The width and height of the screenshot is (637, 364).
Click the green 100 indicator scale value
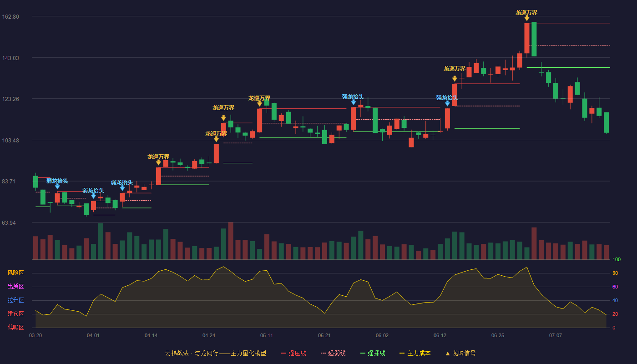(x=617, y=260)
